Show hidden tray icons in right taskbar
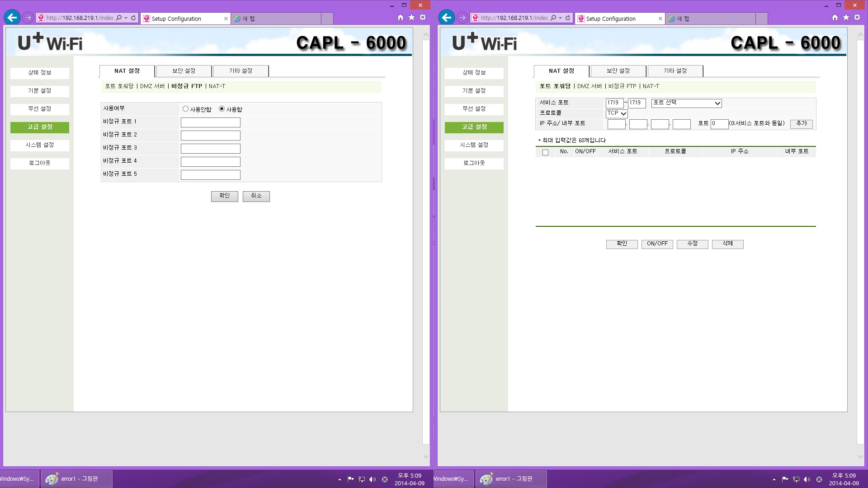 [774, 480]
